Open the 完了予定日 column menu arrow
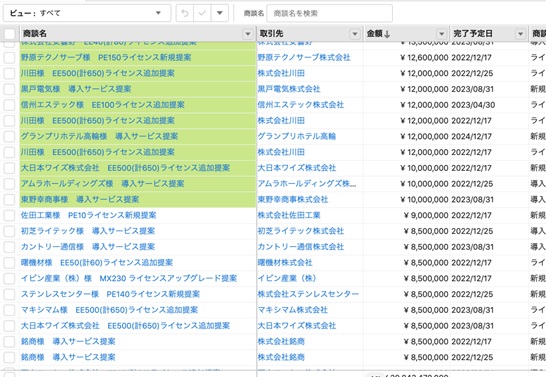Viewport: 546px width, 377px height. (x=520, y=34)
